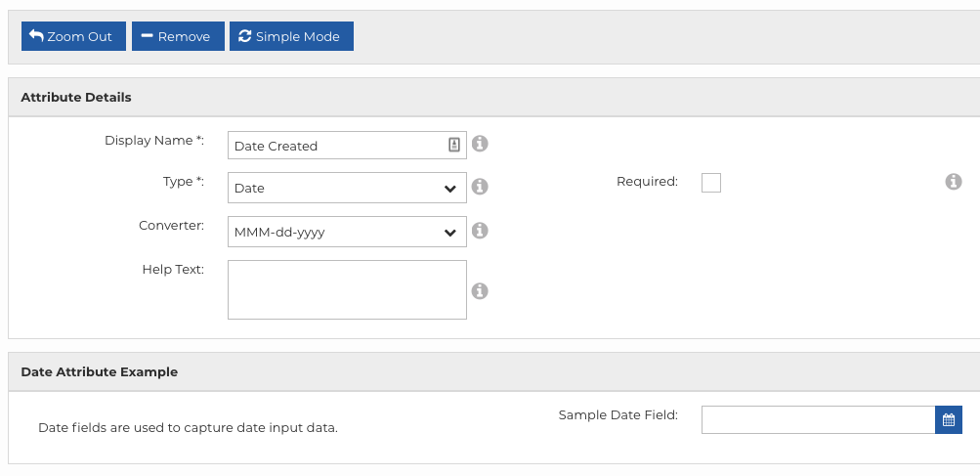Click the 'Help Text:' label
Screen dimensions: 980x476
[x=173, y=269]
